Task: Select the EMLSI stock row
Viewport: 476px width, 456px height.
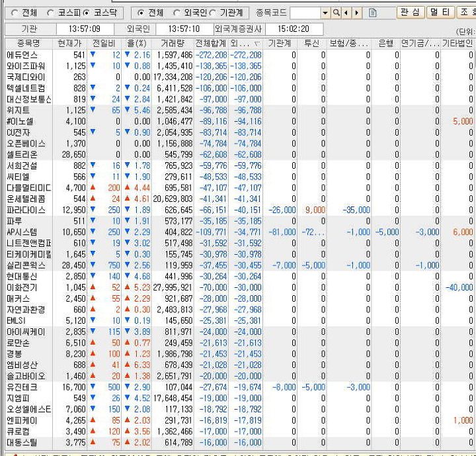Action: click(x=240, y=321)
